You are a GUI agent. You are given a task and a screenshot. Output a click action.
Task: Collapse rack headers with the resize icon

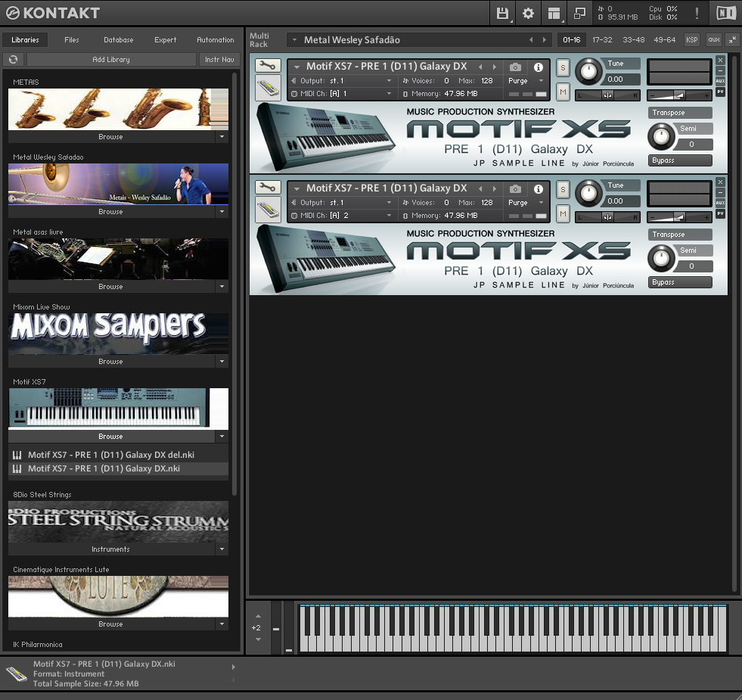coord(732,40)
